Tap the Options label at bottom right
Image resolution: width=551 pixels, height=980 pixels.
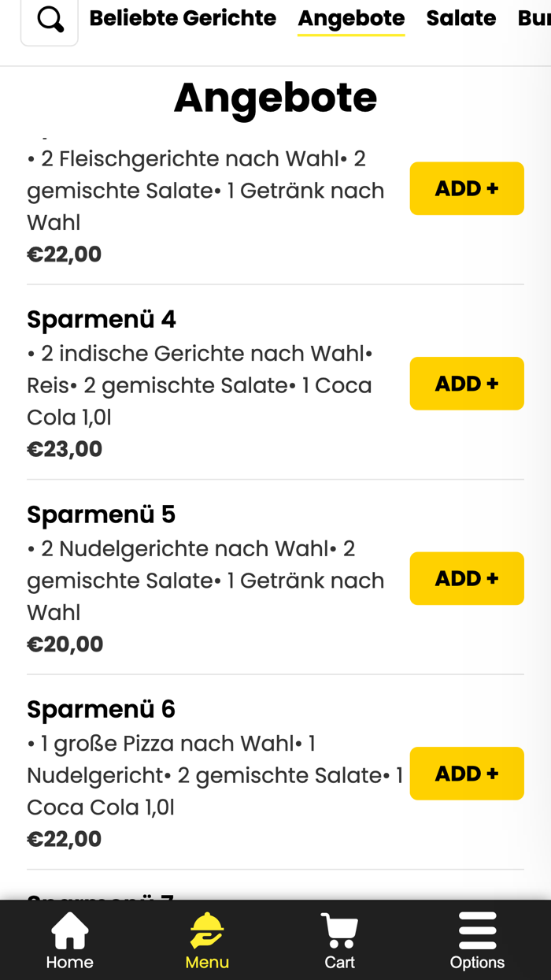(x=478, y=962)
